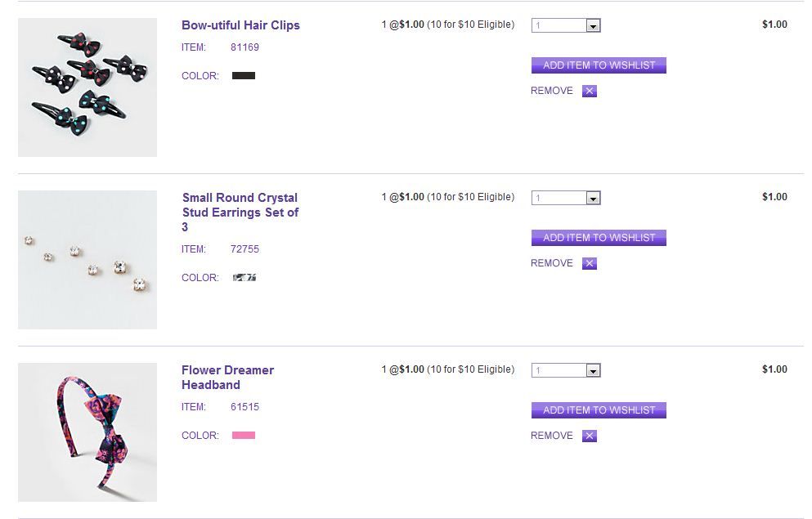Viewport: 812px width, 519px height.
Task: Add Bow-utiful Hair Clips to wishlist
Action: click(599, 65)
